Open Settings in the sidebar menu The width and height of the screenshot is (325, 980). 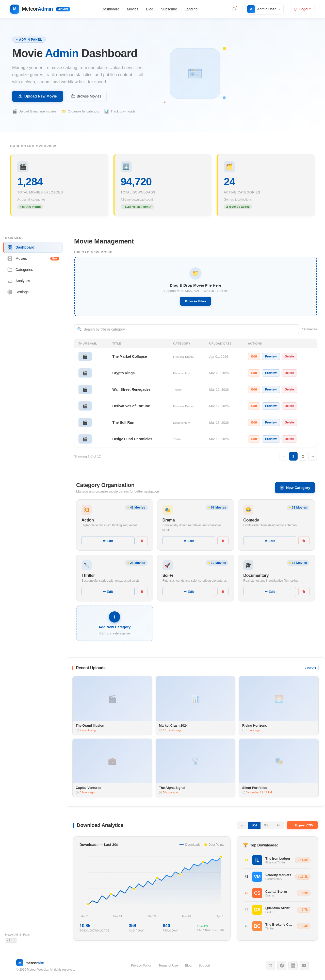point(33,292)
